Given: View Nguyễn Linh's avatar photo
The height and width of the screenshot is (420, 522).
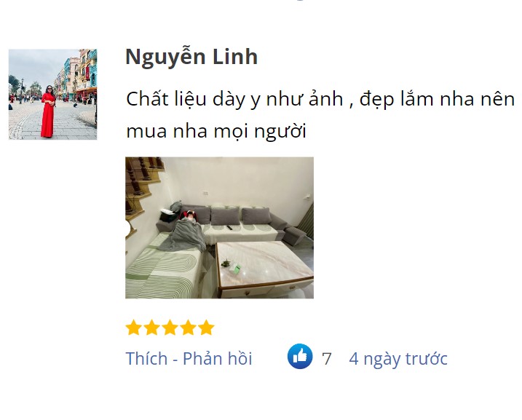Looking at the screenshot, I should (x=52, y=94).
